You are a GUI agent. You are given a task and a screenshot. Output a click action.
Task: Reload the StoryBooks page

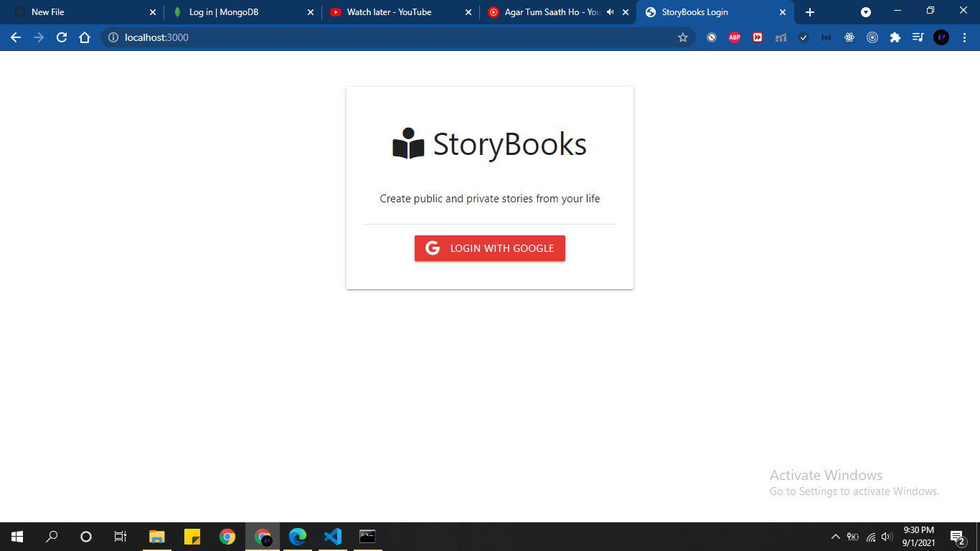62,37
